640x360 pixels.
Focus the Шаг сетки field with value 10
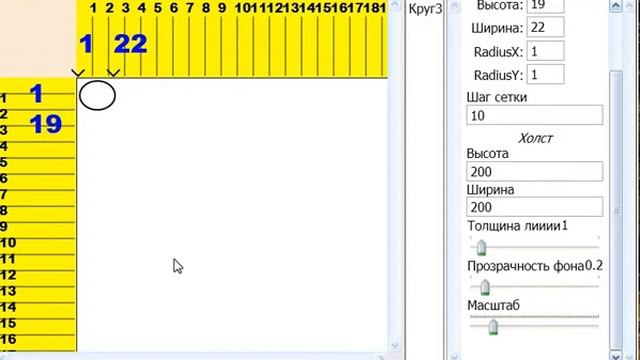click(534, 115)
